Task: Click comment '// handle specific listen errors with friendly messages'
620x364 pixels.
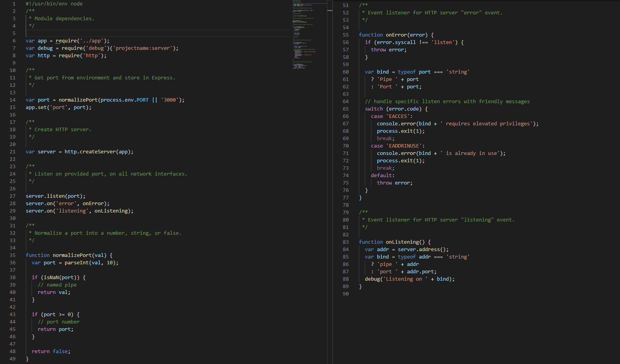Action: click(x=447, y=101)
